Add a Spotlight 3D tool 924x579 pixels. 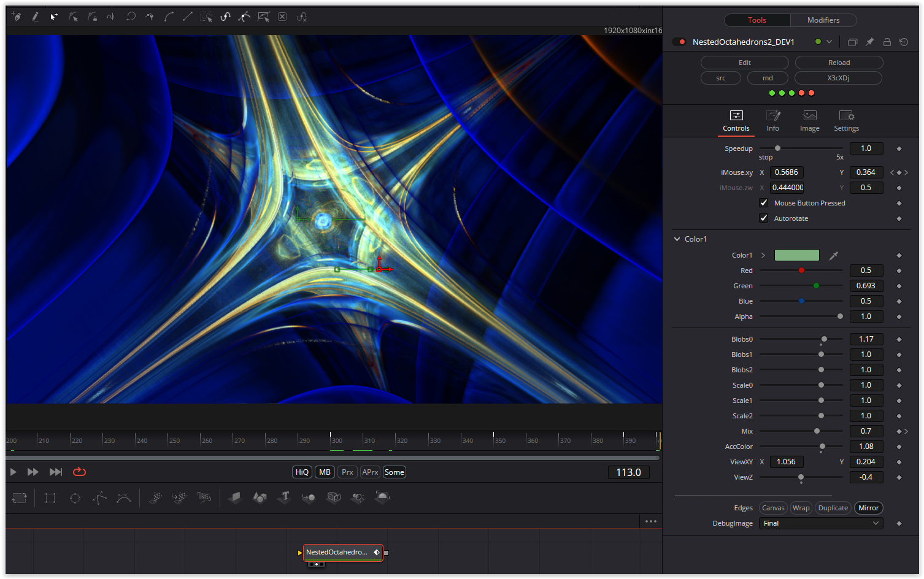pyautogui.click(x=358, y=497)
